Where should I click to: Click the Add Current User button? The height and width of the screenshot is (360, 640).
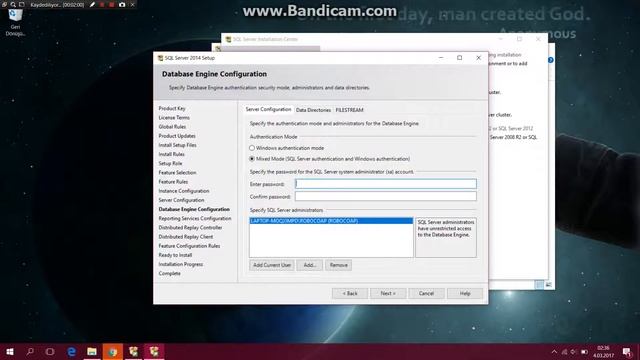pos(272,265)
